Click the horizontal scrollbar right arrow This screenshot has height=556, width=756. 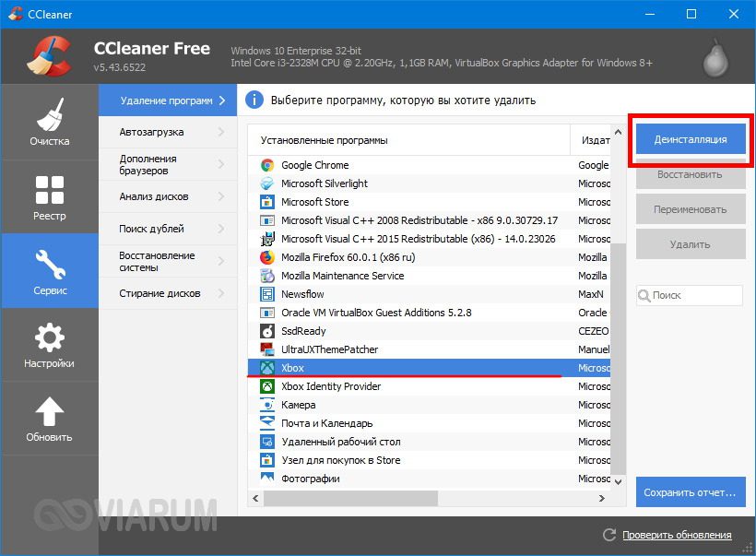[x=602, y=498]
